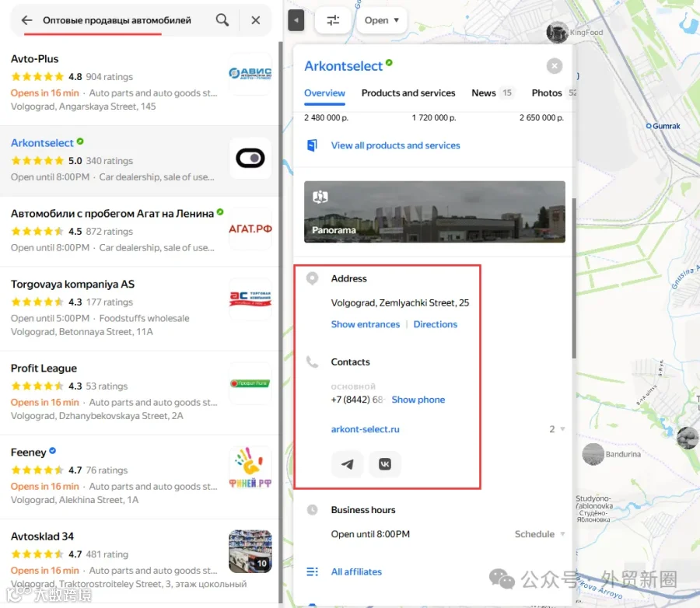This screenshot has height=608, width=700.
Task: Select the Arkontselect result in the list
Action: tap(139, 161)
